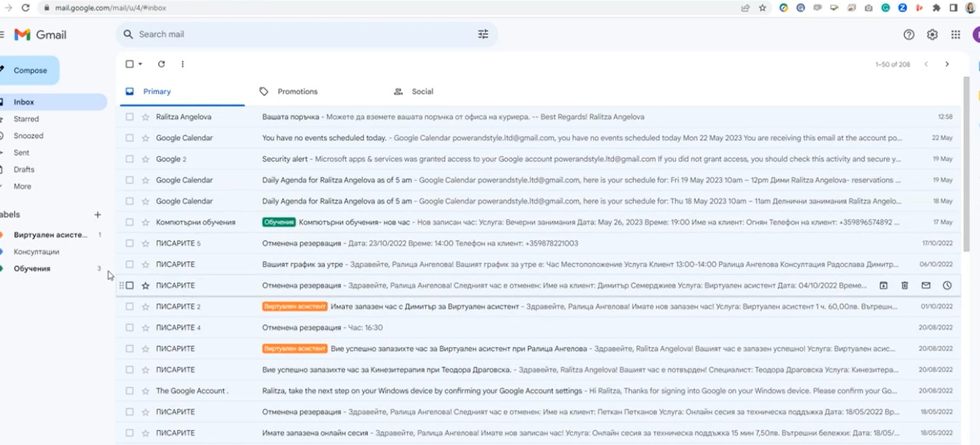The width and height of the screenshot is (980, 445).
Task: Click the '1–50 of 208' counter
Action: (x=892, y=64)
